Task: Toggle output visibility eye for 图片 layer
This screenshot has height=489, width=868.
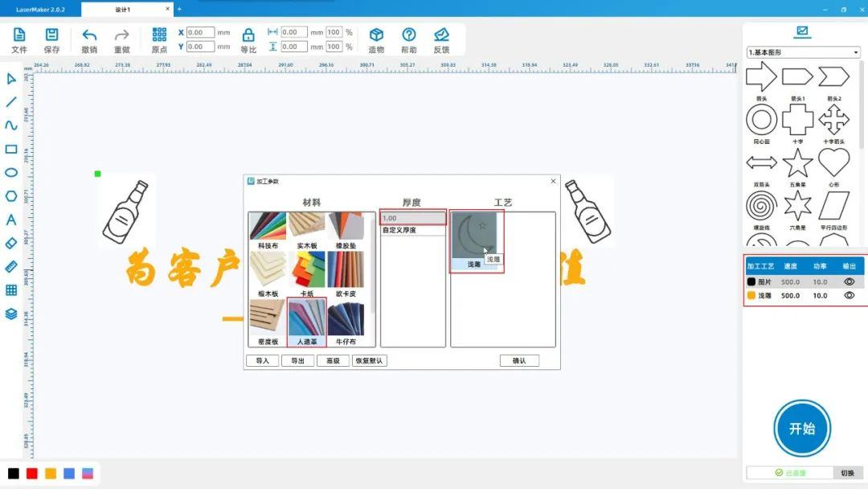Action: (x=849, y=282)
